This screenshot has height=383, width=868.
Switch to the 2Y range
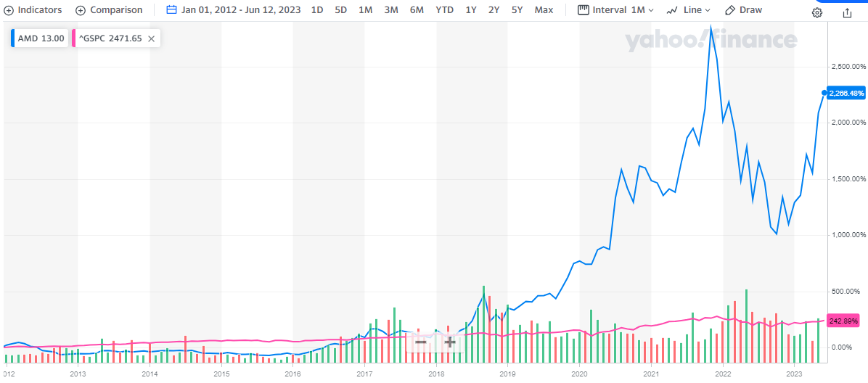tap(494, 10)
